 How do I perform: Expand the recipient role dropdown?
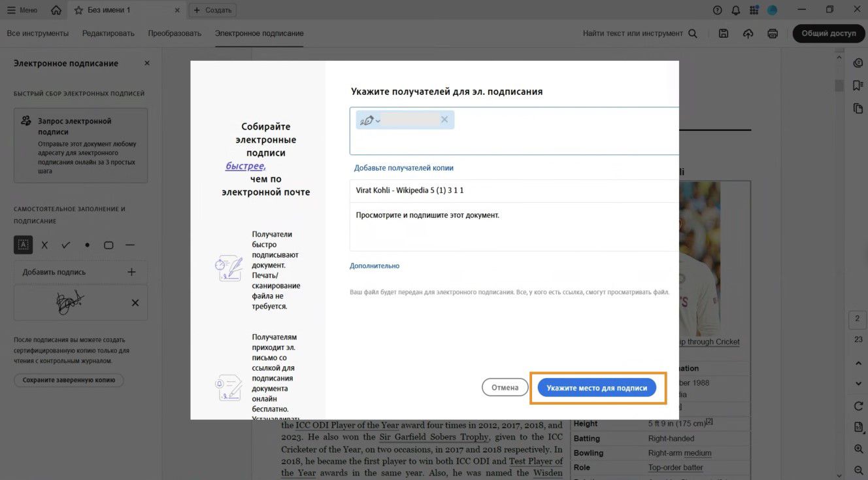(370, 120)
